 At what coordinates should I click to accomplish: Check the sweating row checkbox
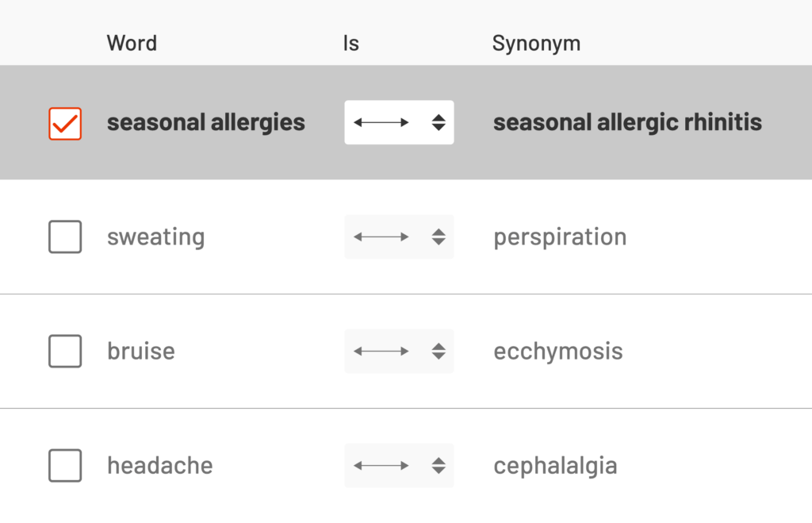pyautogui.click(x=65, y=237)
